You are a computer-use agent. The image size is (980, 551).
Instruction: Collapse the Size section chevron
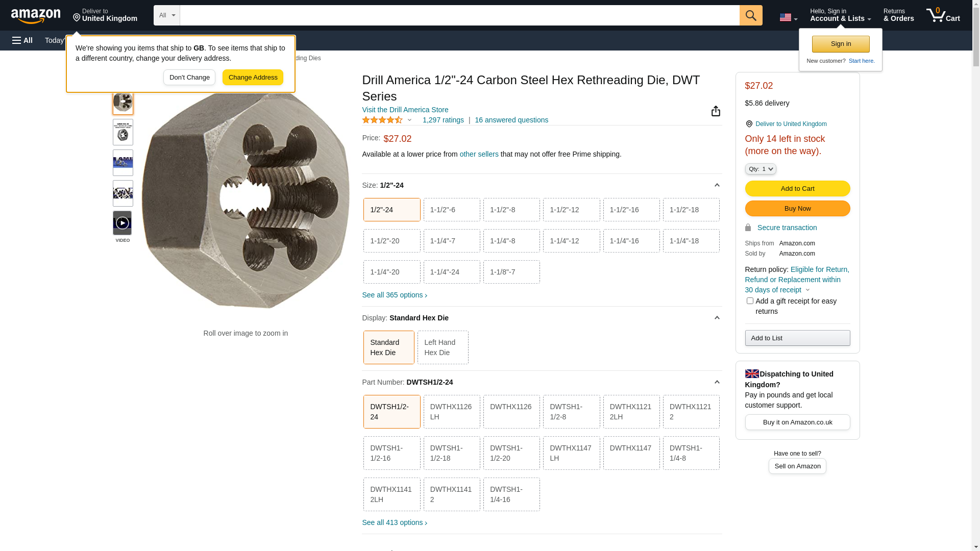(x=717, y=185)
